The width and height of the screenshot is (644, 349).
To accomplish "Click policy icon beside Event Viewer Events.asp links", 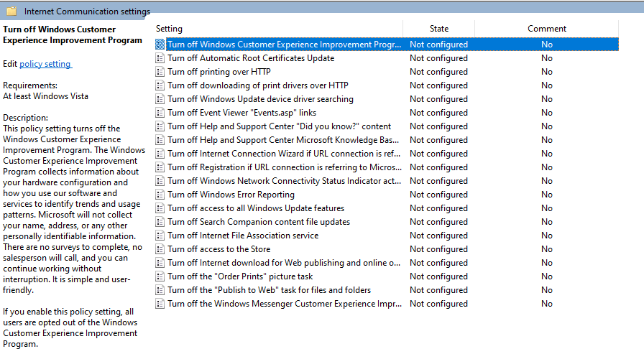I will (x=160, y=113).
